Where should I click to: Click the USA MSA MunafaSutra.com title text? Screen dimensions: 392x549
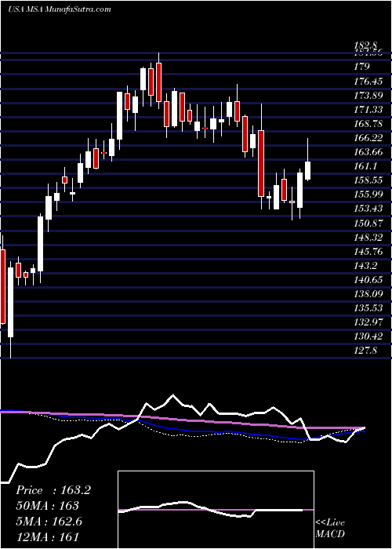pos(59,9)
